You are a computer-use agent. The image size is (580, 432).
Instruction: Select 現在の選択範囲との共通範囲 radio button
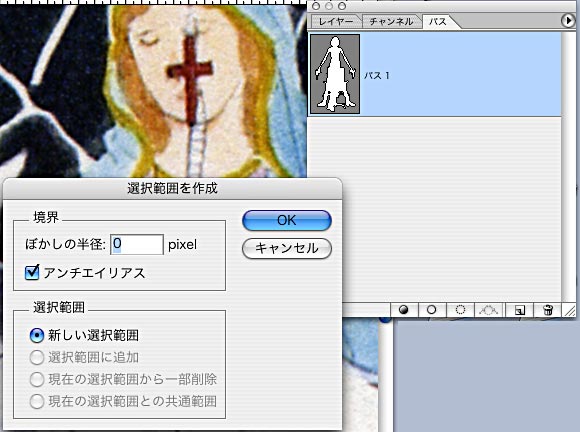point(37,401)
